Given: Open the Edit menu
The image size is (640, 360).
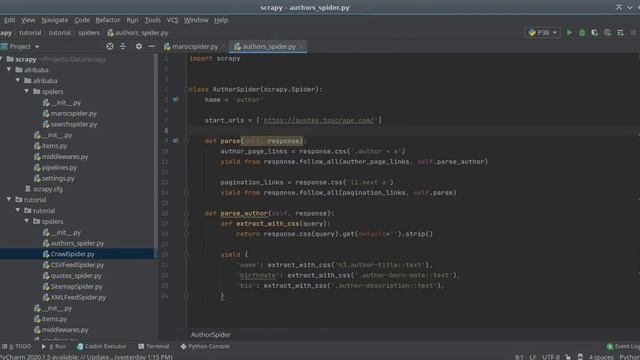Looking at the screenshot, I should click(x=9, y=20).
